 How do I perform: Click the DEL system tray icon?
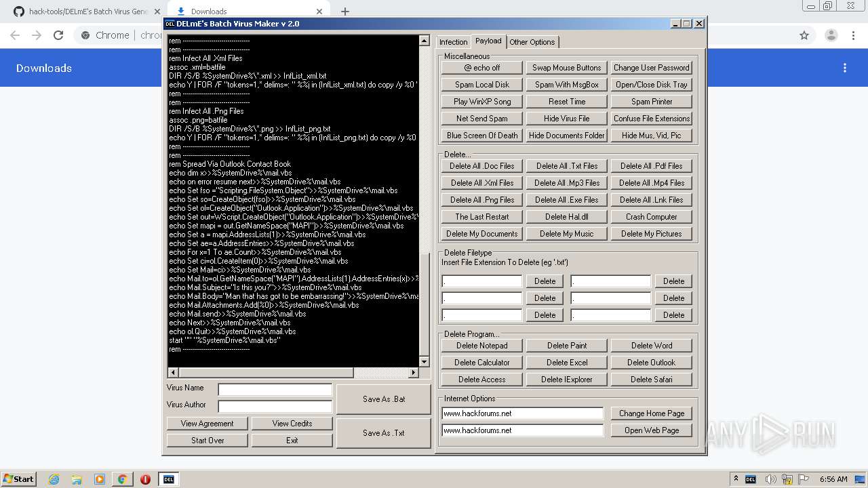(x=751, y=479)
